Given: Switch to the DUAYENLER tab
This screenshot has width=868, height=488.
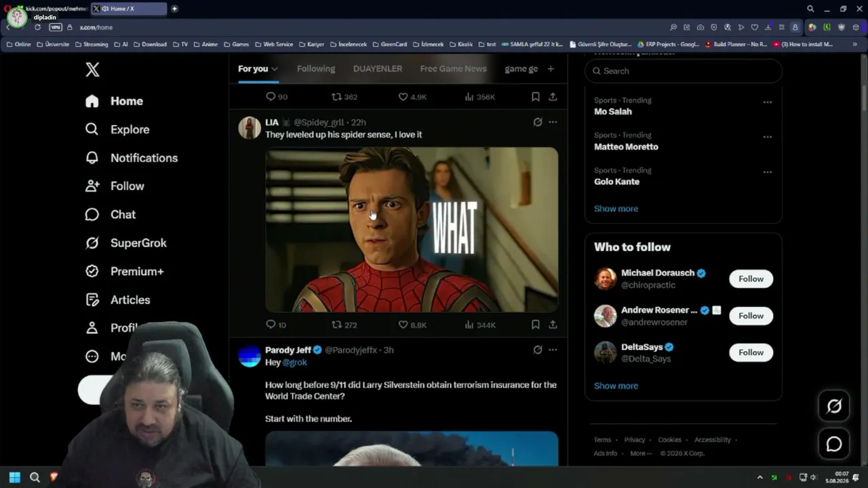Looking at the screenshot, I should pyautogui.click(x=378, y=68).
